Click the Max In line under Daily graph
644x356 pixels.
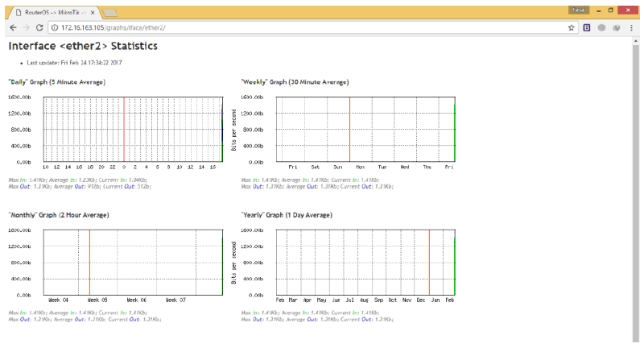pos(77,180)
